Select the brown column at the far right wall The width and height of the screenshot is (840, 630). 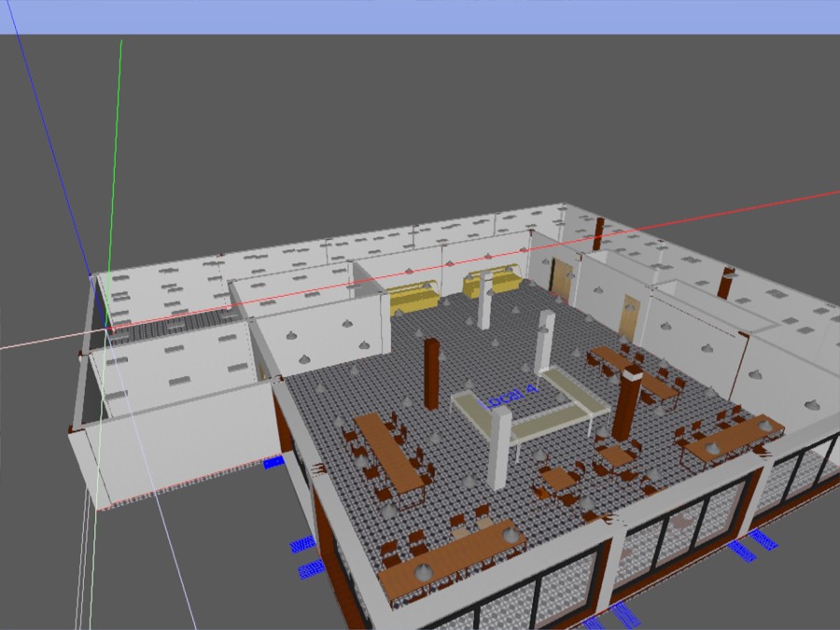pos(725,282)
